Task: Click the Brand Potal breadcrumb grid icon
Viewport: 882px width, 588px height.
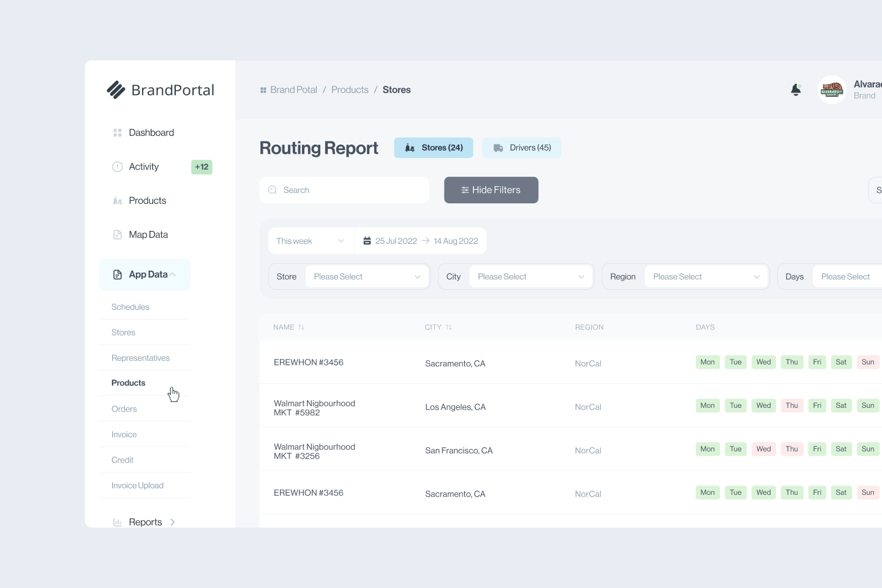Action: pos(263,90)
